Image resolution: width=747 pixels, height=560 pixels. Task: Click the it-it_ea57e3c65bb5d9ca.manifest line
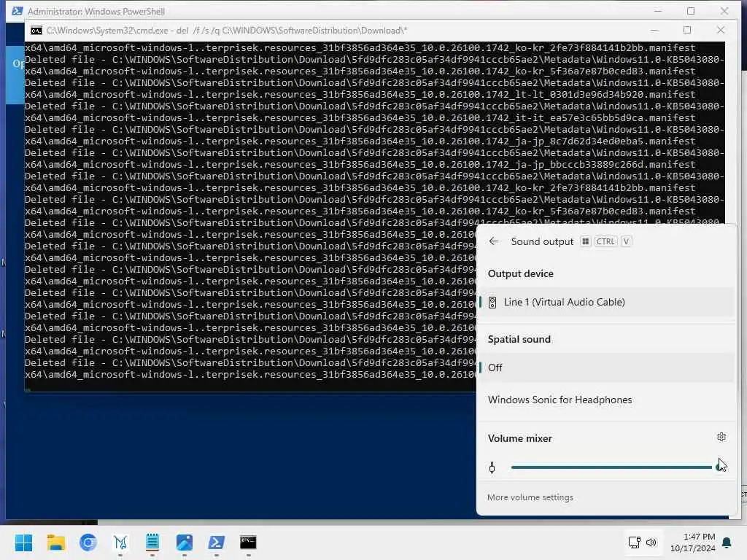[x=360, y=117]
